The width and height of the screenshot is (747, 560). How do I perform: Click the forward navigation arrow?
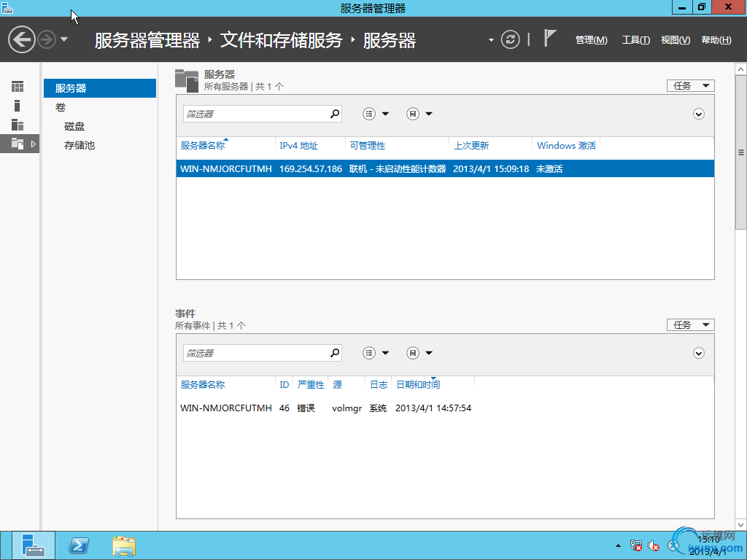[x=47, y=39]
